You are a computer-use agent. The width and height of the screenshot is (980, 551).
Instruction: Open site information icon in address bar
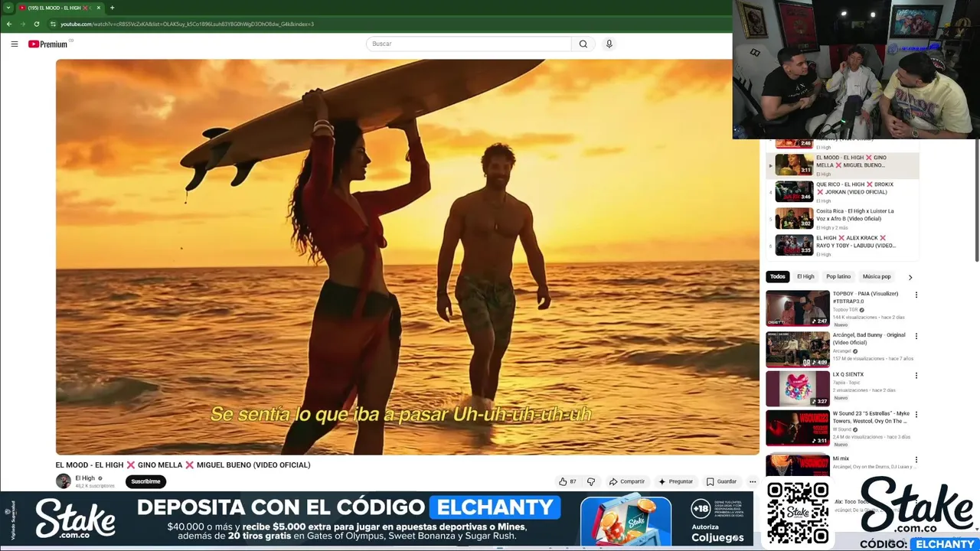click(x=54, y=24)
